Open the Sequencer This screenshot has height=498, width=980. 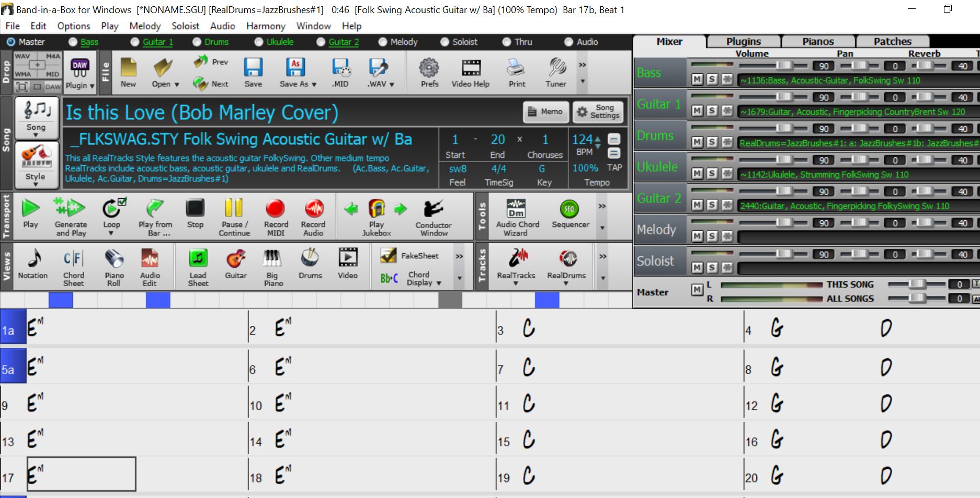[570, 213]
